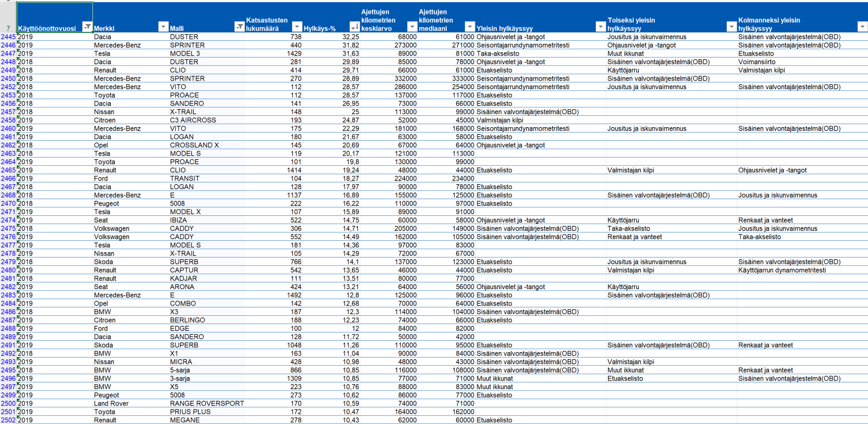Select row header 2445
Screen dimensions: 868x424
point(8,37)
